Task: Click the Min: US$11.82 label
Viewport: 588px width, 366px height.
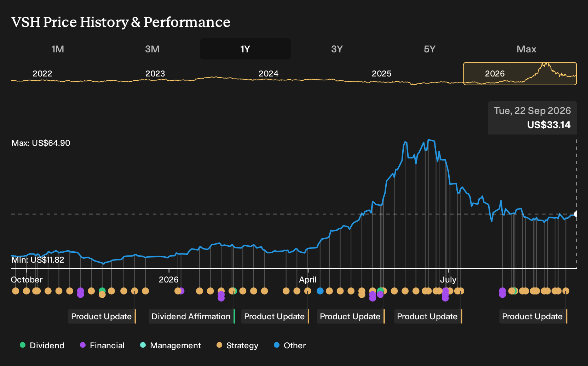Action: 38,260
